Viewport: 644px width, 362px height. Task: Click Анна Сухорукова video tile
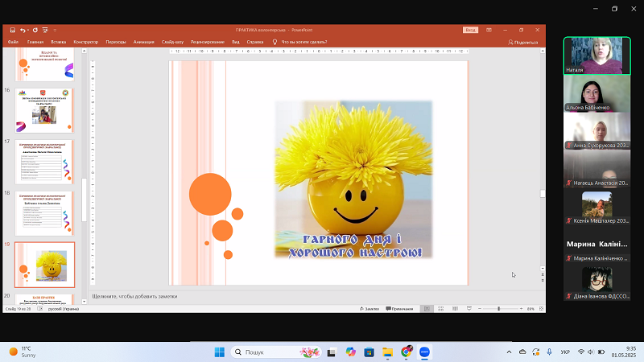click(597, 131)
